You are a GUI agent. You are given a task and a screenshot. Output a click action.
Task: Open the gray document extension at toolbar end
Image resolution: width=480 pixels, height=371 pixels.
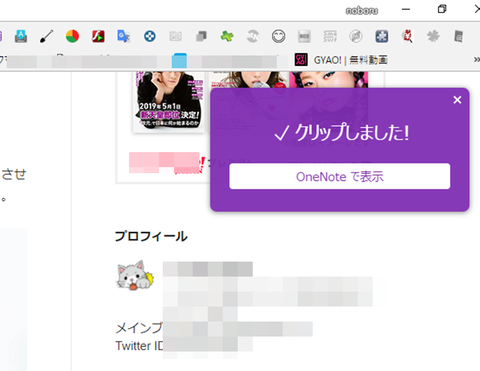tap(459, 36)
